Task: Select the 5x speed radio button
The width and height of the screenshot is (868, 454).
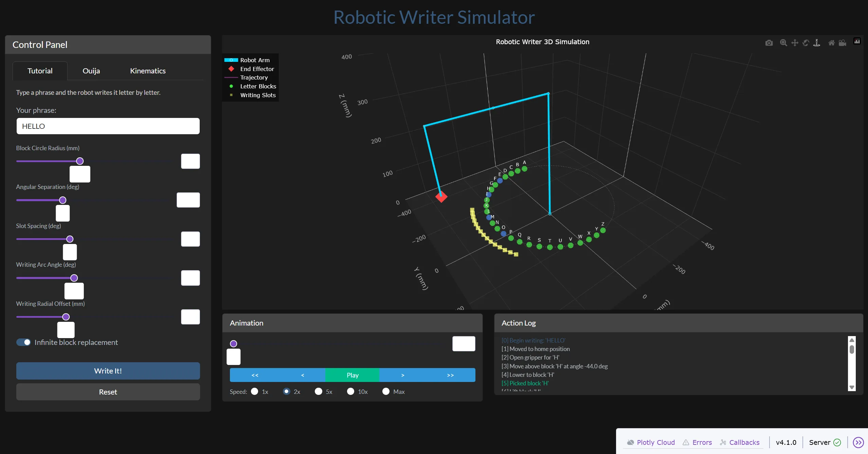Action: click(x=318, y=391)
